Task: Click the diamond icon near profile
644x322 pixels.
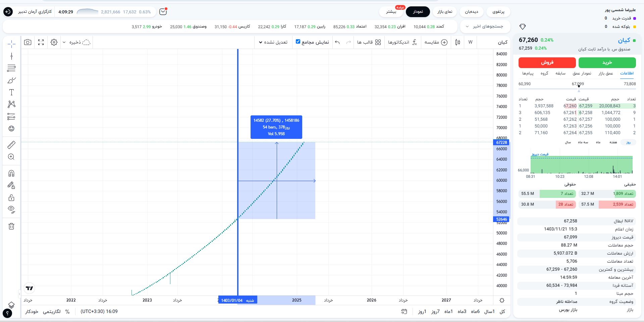Action: (x=523, y=27)
